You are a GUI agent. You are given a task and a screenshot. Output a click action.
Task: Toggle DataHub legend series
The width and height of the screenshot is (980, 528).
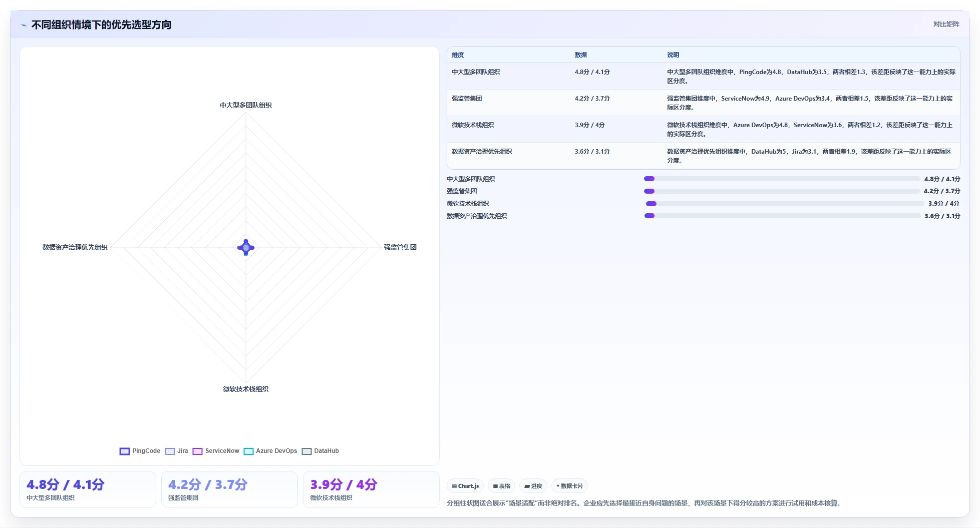[x=320, y=451]
